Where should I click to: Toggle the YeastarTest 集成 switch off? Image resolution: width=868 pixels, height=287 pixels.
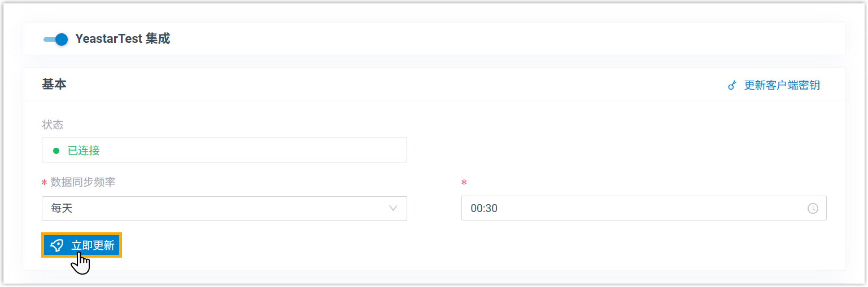(55, 39)
